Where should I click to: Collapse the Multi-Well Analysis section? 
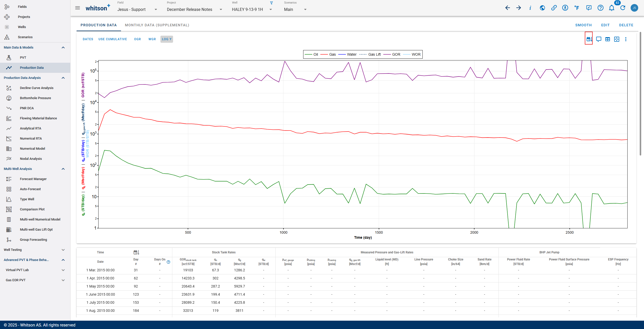(63, 169)
